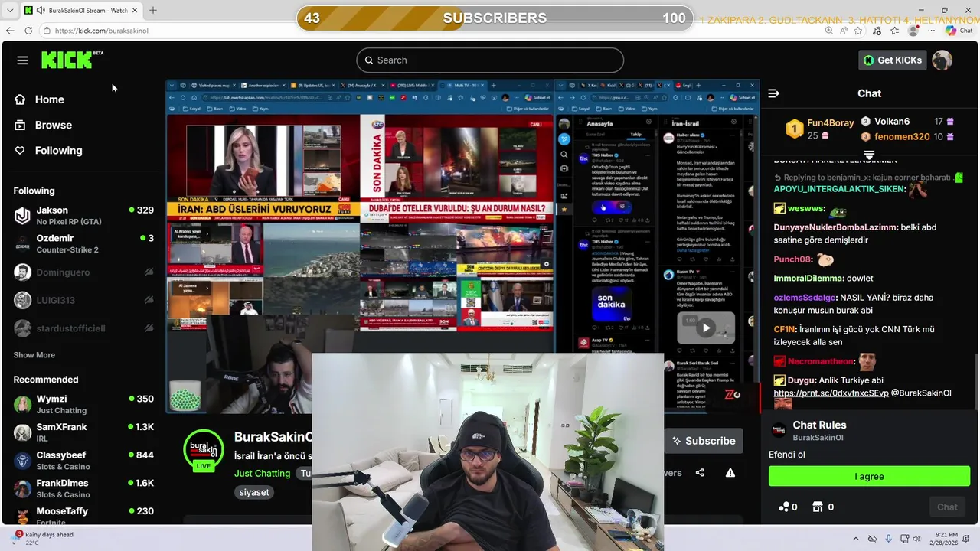Open the shop icon in chat footer
980x551 pixels.
[x=817, y=507]
